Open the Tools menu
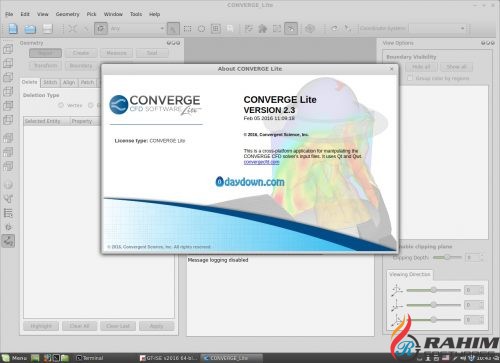The width and height of the screenshot is (500, 363). click(136, 14)
